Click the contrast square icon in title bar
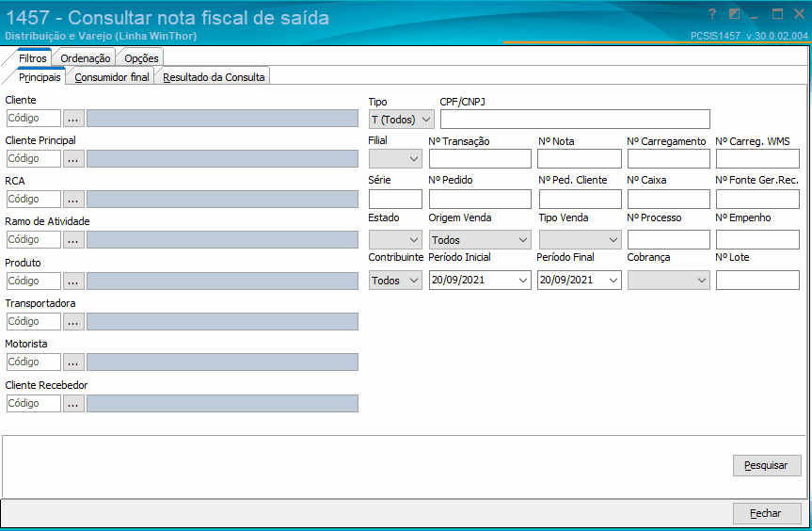The height and width of the screenshot is (531, 812). (x=734, y=14)
